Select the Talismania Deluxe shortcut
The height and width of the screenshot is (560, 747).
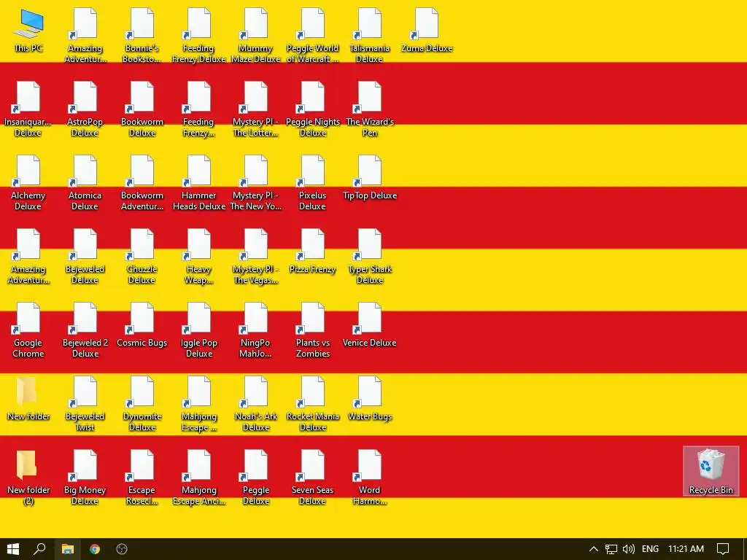[x=369, y=35]
